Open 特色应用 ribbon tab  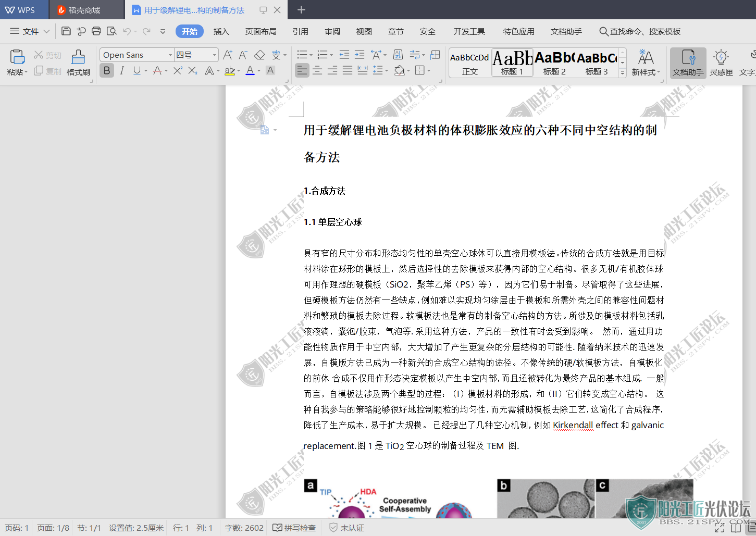519,31
